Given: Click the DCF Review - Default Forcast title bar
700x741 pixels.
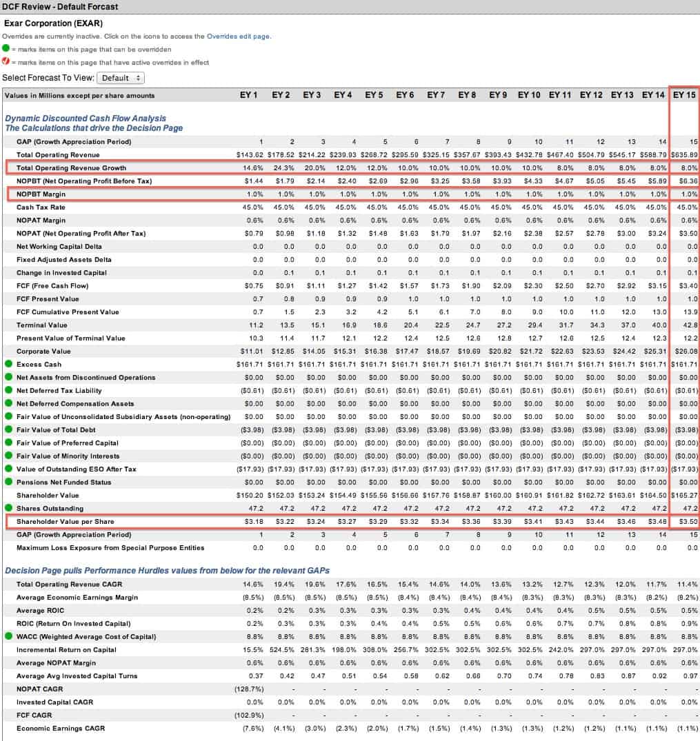Looking at the screenshot, I should click(350, 7).
